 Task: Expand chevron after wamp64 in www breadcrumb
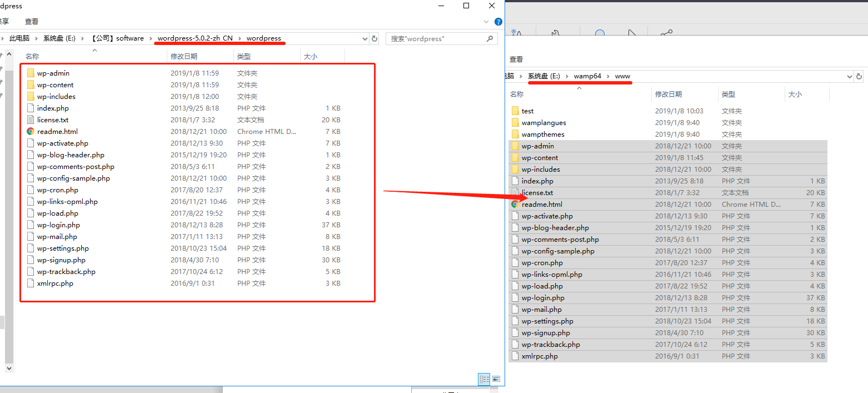click(x=608, y=76)
